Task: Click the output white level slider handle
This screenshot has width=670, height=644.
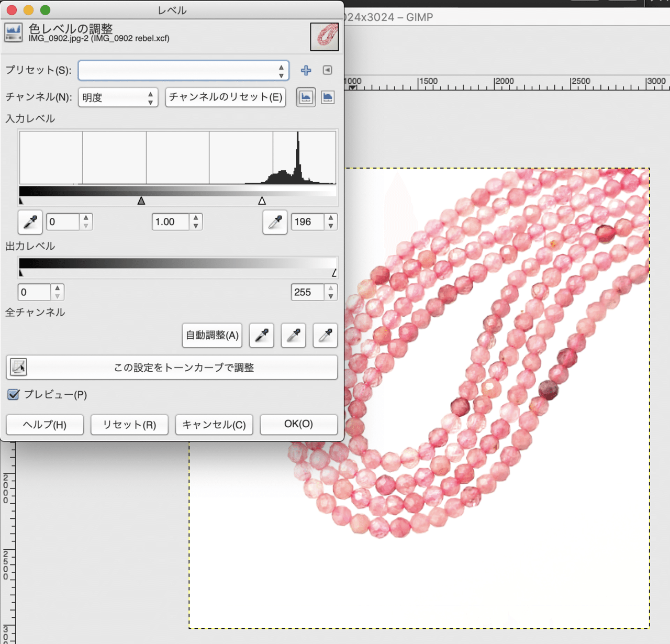Action: click(x=334, y=273)
